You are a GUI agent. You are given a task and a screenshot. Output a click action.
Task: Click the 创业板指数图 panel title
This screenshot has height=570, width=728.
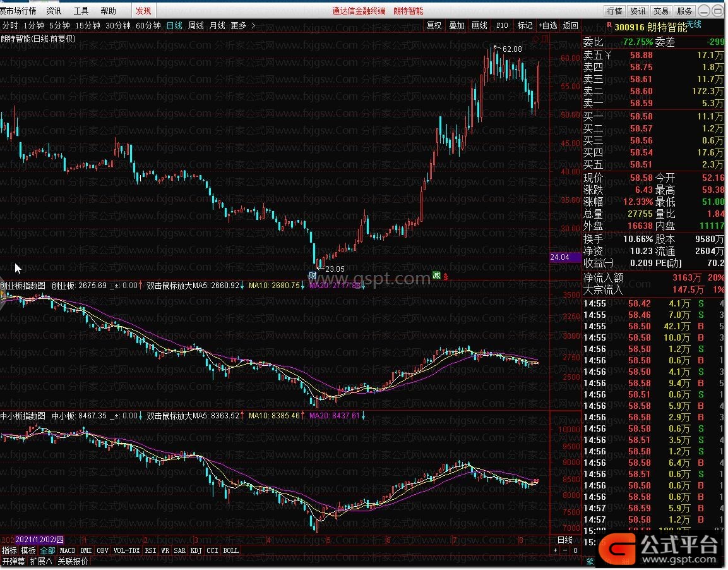tap(23, 286)
